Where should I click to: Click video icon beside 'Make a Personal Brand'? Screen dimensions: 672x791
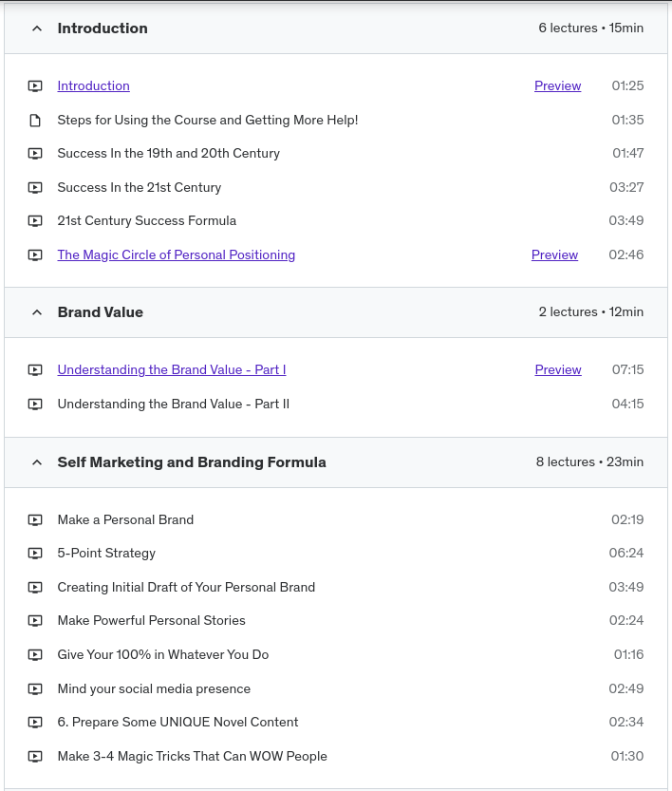coord(35,520)
